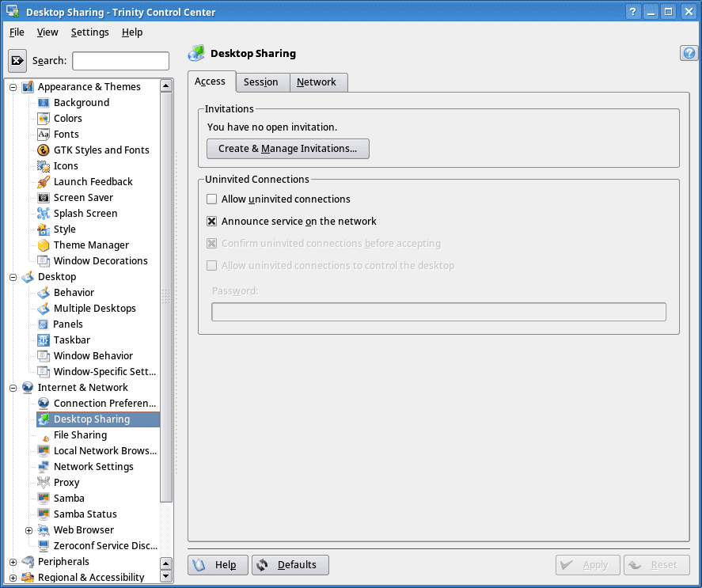Viewport: 702px width, 588px height.
Task: Click the blue help icon at top right
Action: (x=689, y=53)
